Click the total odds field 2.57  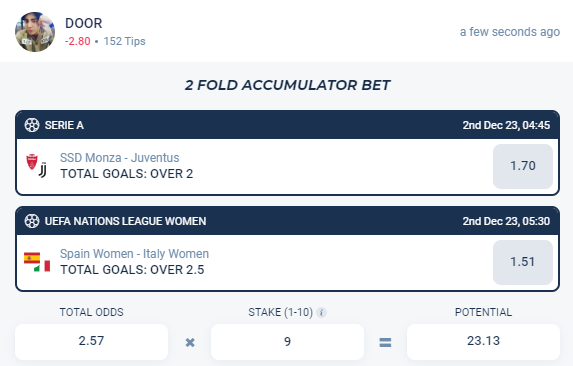91,342
